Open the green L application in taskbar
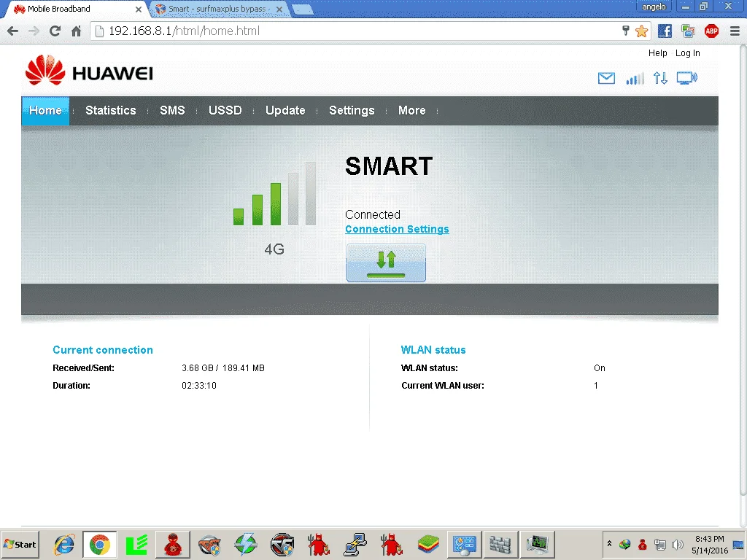The width and height of the screenshot is (747, 560). pos(136,544)
